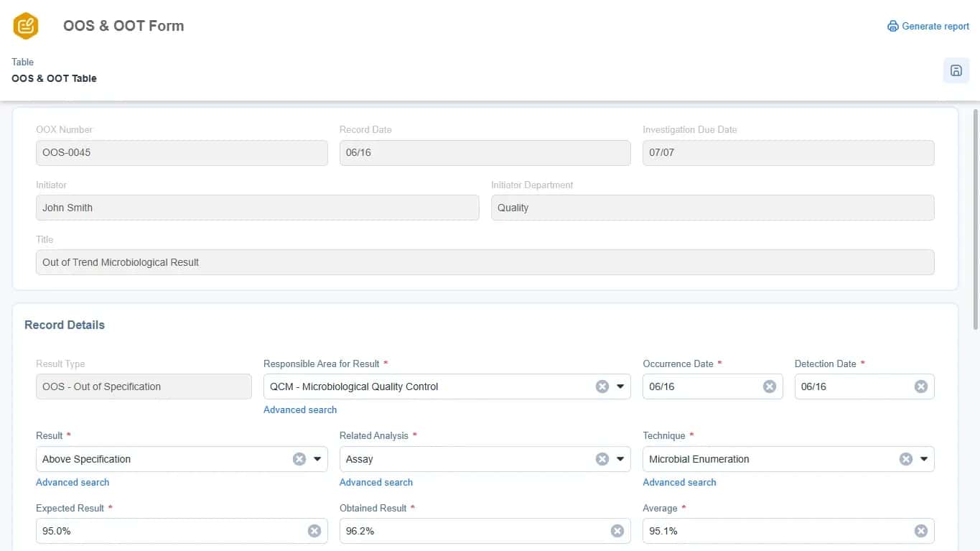Click the Record Date field
Screen dimensions: 980x551
[485, 153]
